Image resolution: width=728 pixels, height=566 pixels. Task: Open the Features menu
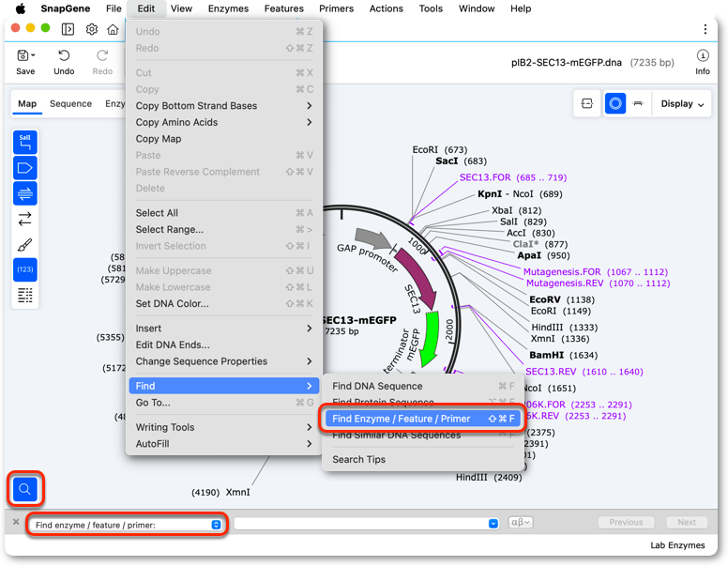point(283,8)
